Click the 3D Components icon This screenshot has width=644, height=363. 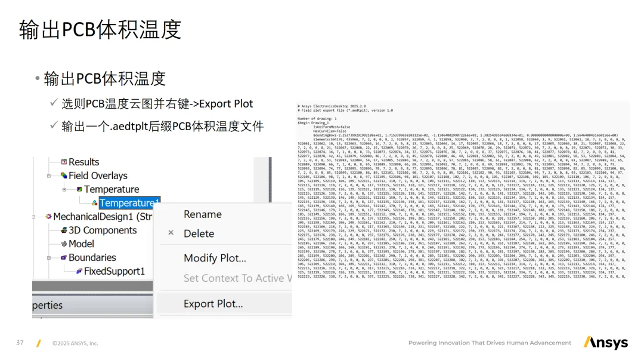[x=64, y=230]
